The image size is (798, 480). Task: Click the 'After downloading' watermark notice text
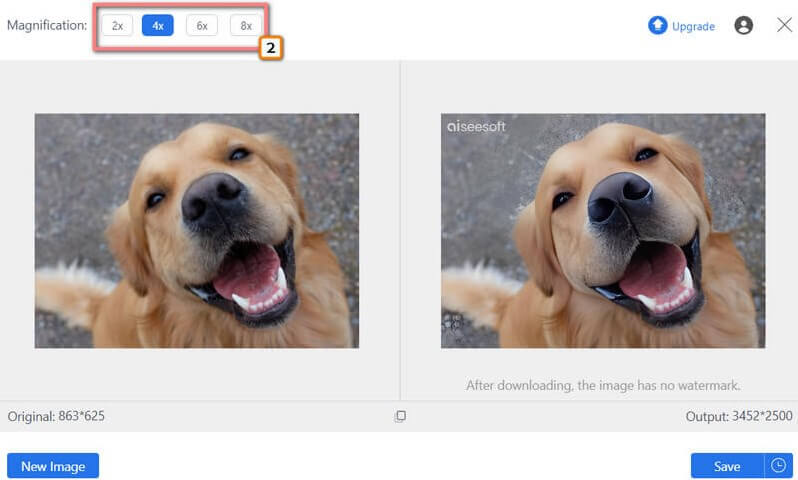pyautogui.click(x=603, y=385)
